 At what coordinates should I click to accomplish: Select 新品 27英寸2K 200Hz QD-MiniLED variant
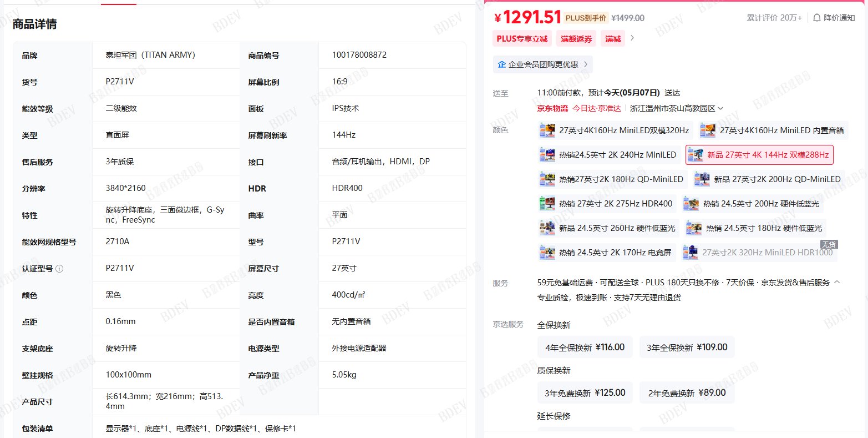[x=769, y=179]
